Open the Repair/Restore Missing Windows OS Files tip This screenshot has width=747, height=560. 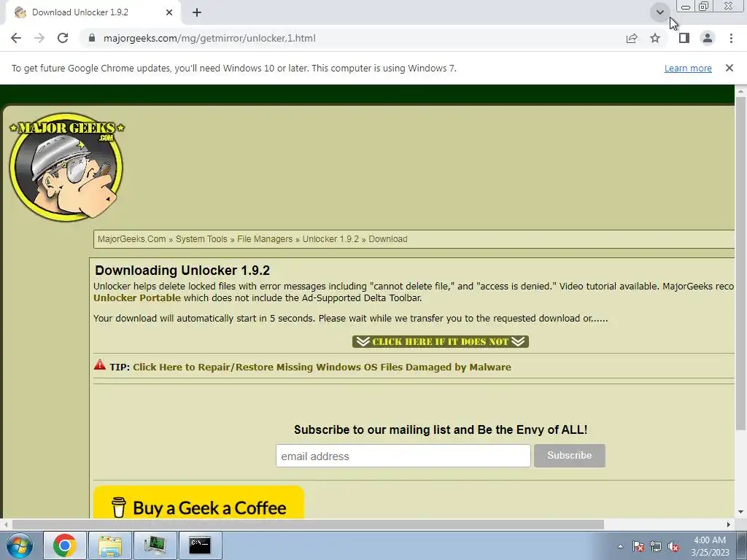[x=322, y=367]
